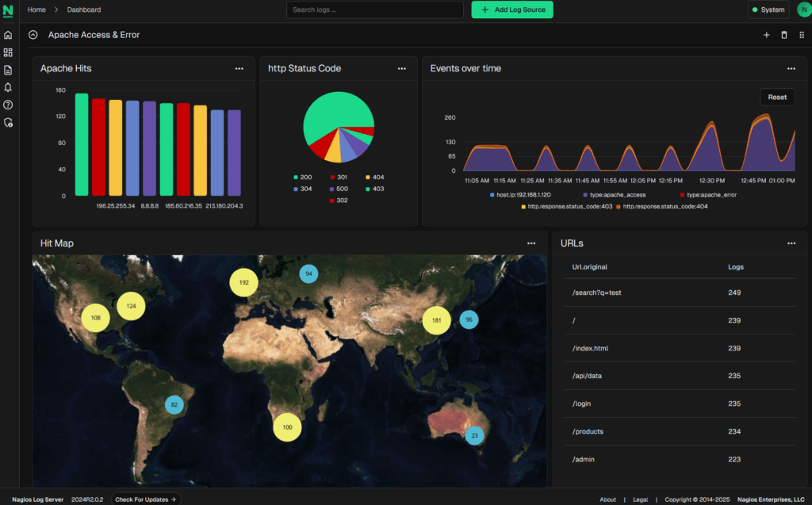
Task: Reset the Events over time chart
Action: tap(776, 97)
